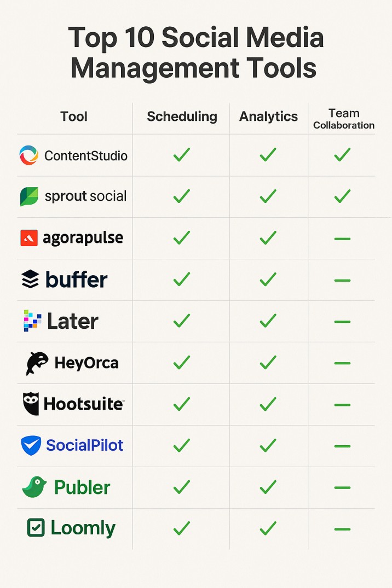The height and width of the screenshot is (588, 392).
Task: Click the Agorapulse red square icon
Action: click(x=29, y=238)
